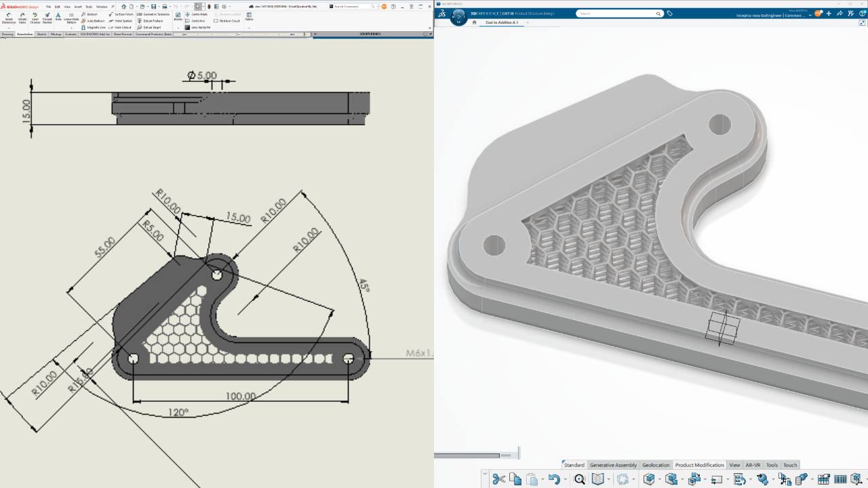Select the Smart Dimension tool in SolidWorks

coord(9,17)
